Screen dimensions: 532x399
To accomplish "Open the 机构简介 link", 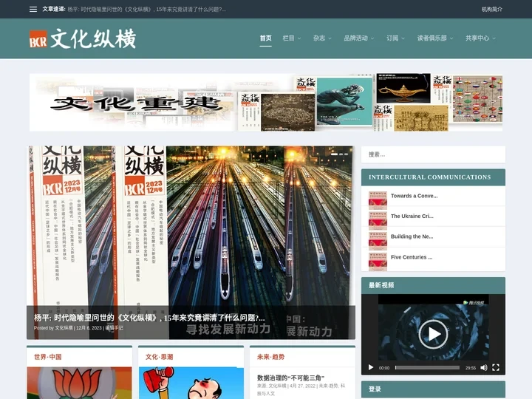I will pyautogui.click(x=492, y=9).
